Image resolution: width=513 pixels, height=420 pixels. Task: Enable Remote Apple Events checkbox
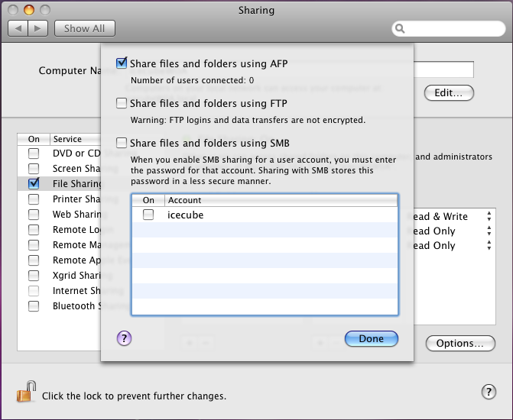point(34,260)
